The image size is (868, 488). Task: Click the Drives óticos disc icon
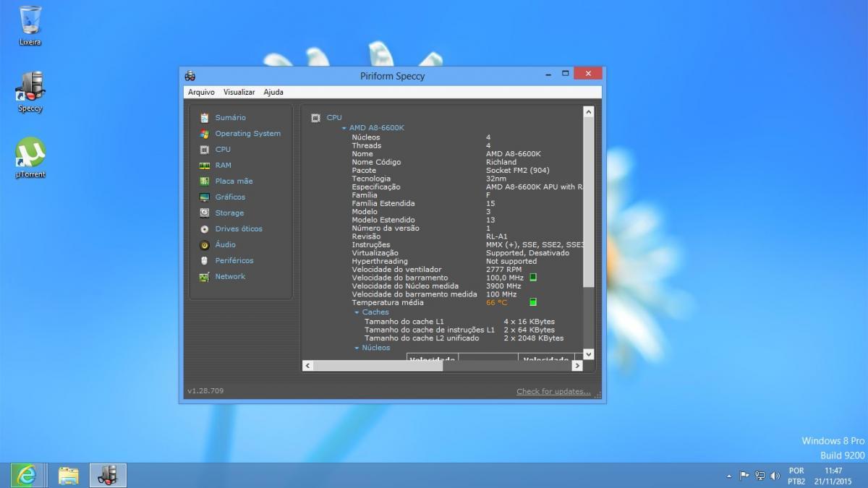tap(205, 229)
